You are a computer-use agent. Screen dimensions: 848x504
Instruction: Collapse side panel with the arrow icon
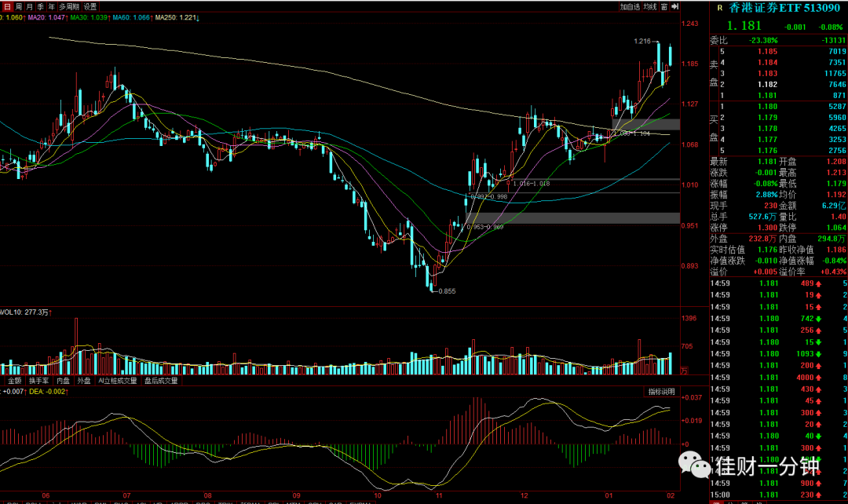tap(674, 6)
